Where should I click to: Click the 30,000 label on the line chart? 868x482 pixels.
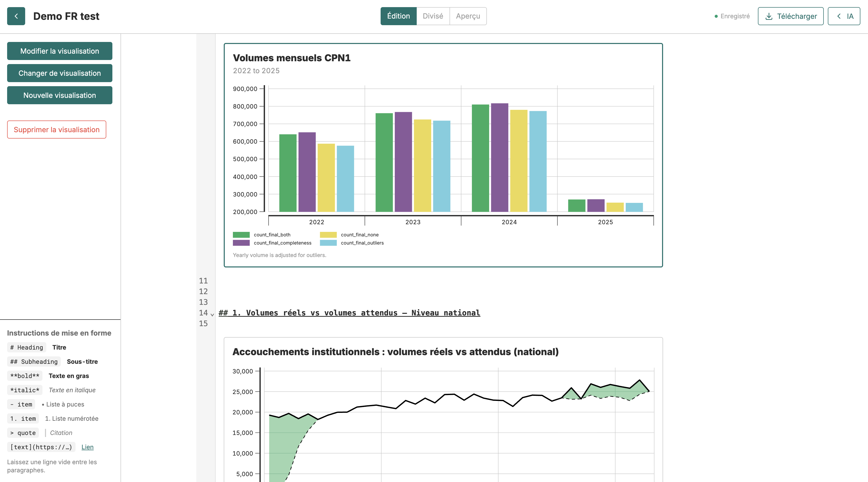pos(243,371)
